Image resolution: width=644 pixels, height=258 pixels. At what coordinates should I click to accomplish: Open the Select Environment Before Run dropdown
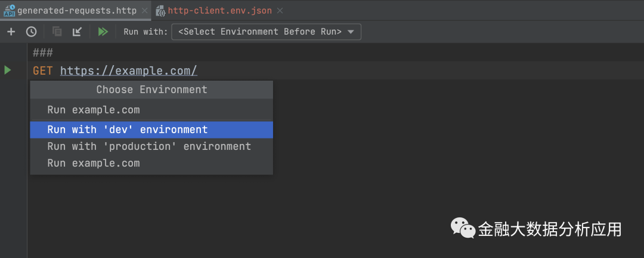click(266, 32)
